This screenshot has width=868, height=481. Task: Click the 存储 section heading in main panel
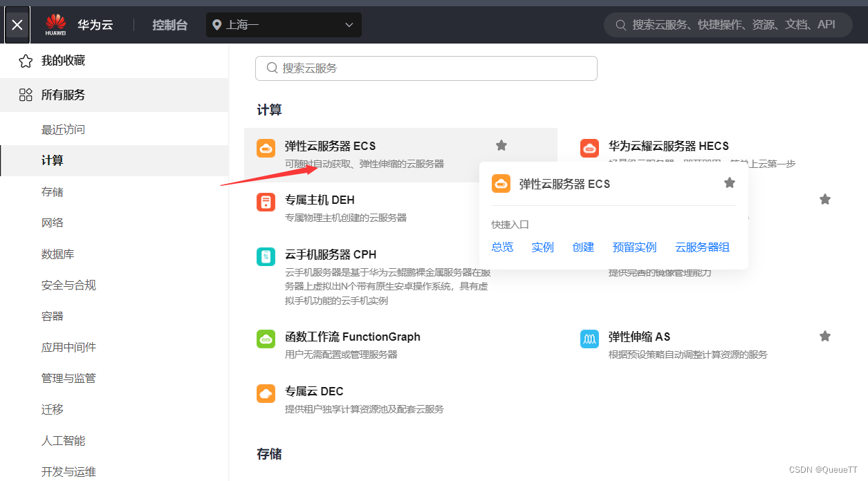tap(269, 454)
